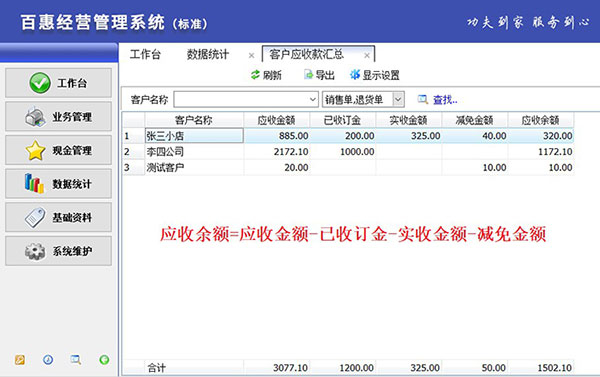Click the 2172.10 amount cell
The width and height of the screenshot is (600, 377).
click(277, 152)
